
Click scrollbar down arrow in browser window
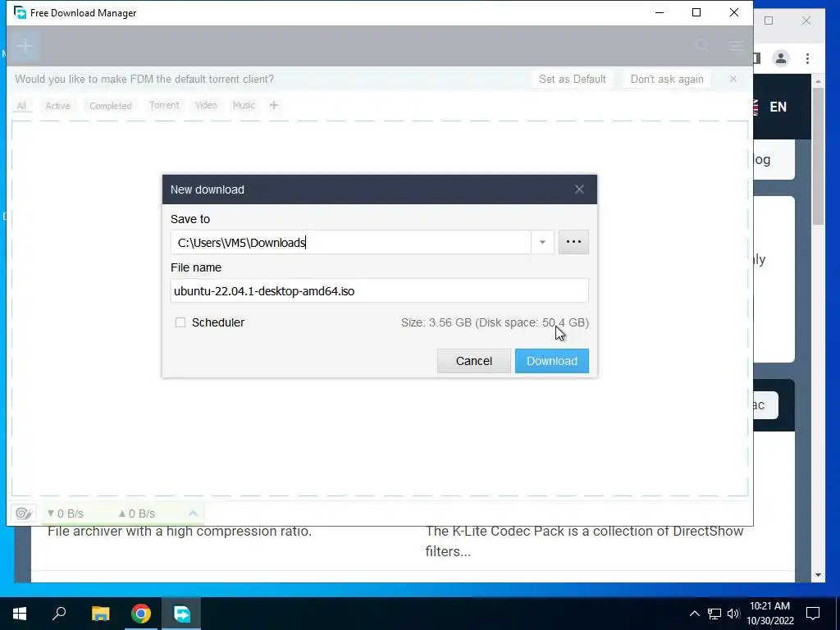[x=818, y=575]
